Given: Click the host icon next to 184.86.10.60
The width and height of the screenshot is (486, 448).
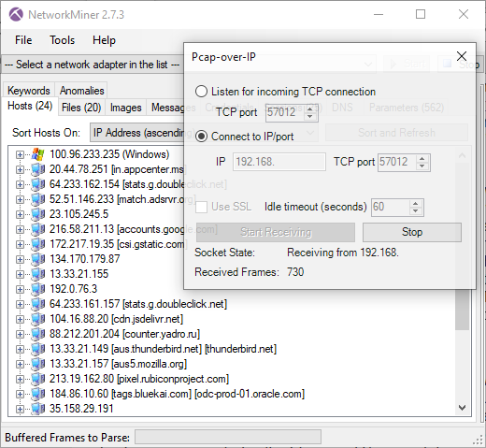Looking at the screenshot, I should click(38, 394).
